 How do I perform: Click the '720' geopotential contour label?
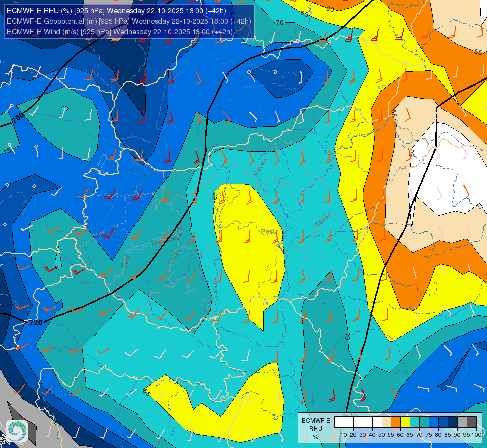36,323
